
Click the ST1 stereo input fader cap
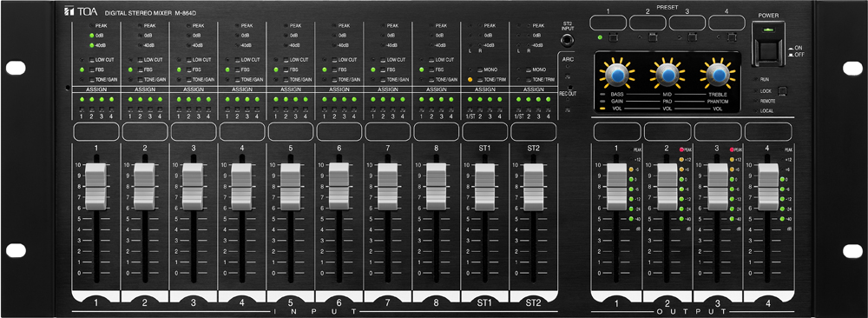click(485, 187)
